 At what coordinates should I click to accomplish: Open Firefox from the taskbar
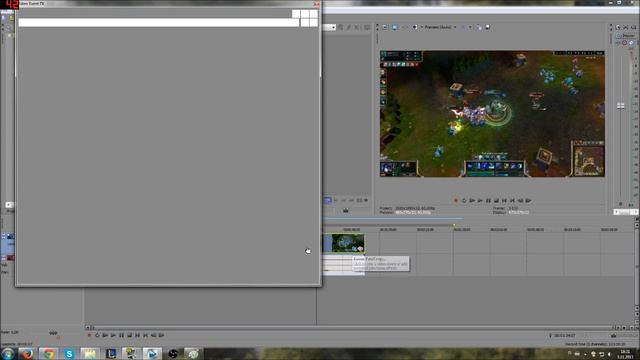(x=27, y=353)
